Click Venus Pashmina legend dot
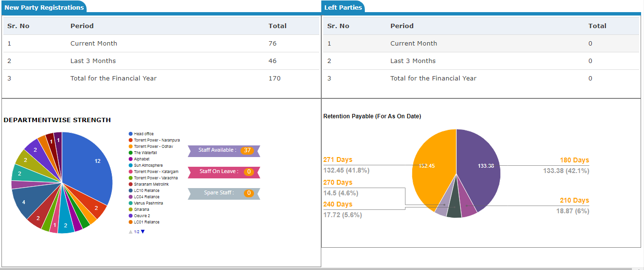The height and width of the screenshot is (270, 644). [131, 203]
